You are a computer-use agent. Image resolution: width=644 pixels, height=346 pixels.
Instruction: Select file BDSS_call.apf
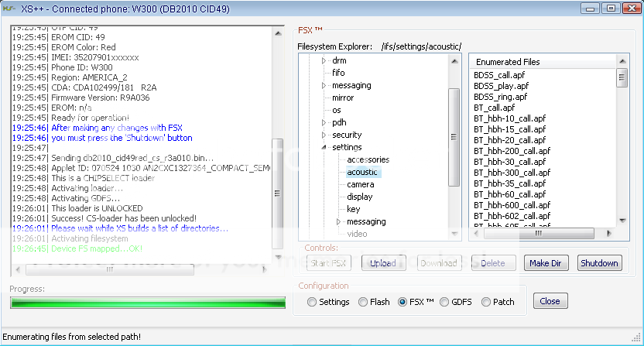pyautogui.click(x=499, y=75)
